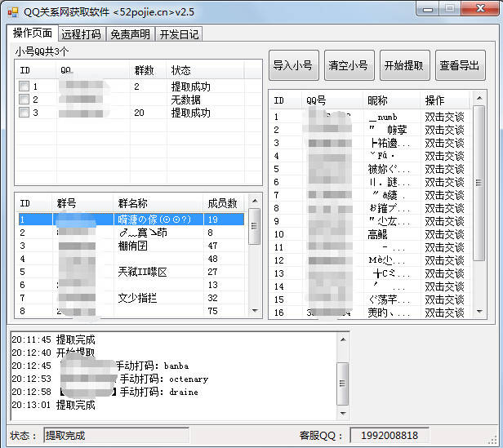Sort accounts by 群数 column header

coord(149,70)
